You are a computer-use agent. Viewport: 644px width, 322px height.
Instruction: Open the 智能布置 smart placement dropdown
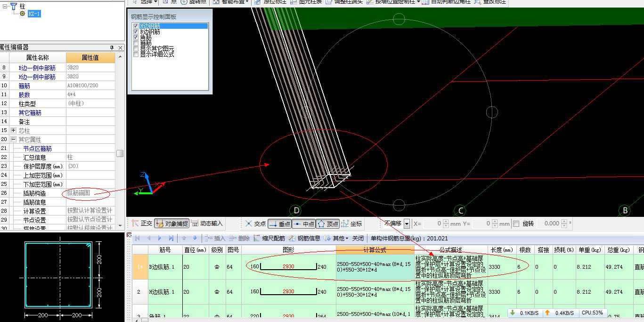[230, 2]
